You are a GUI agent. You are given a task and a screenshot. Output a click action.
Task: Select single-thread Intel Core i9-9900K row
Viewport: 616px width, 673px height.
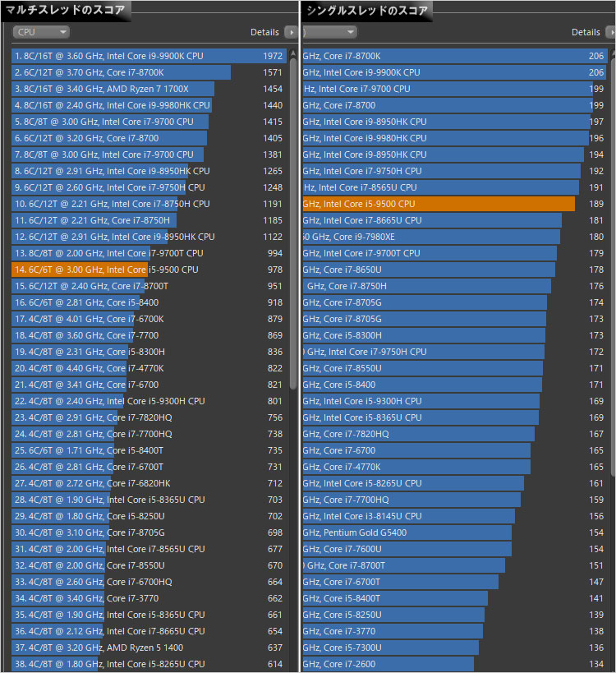tap(455, 72)
